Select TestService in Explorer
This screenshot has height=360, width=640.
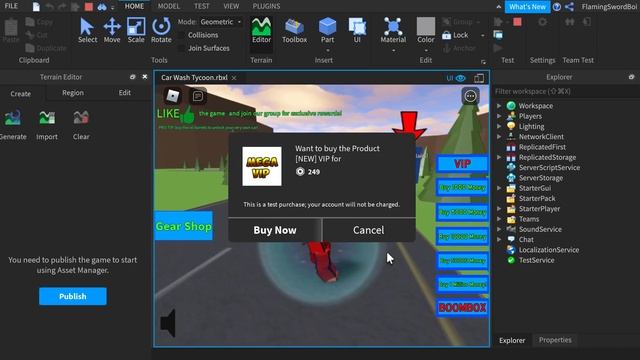pyautogui.click(x=536, y=260)
